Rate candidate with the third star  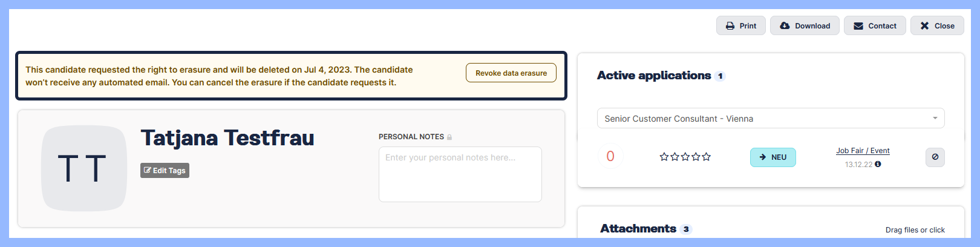[685, 157]
